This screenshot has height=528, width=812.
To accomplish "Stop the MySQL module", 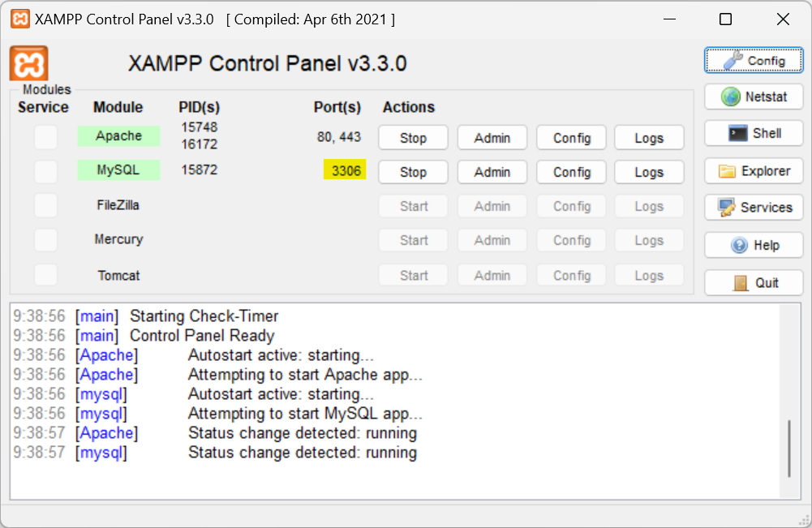I will (x=413, y=172).
